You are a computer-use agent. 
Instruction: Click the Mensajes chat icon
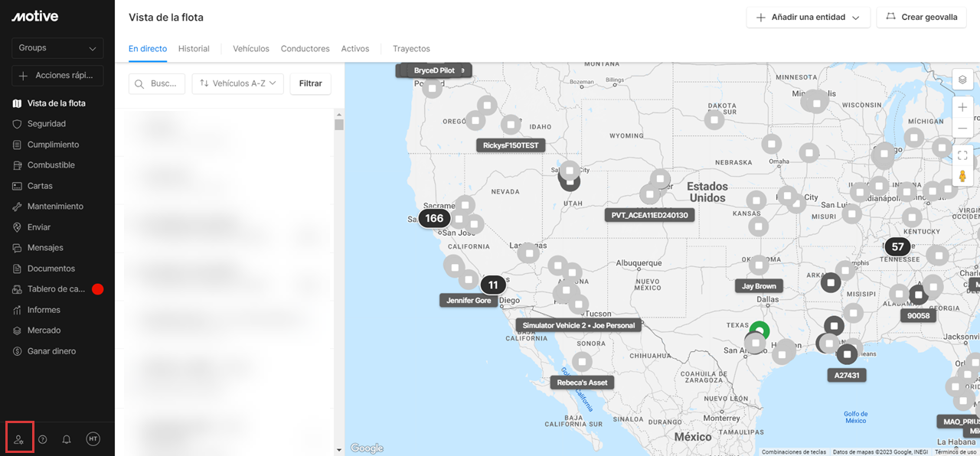pos(18,248)
